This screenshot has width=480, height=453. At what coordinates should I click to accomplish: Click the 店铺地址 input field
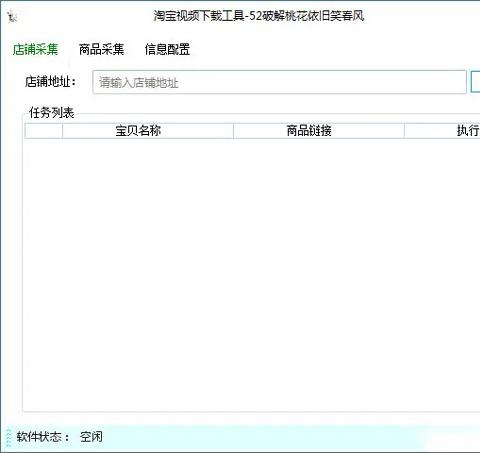click(x=279, y=82)
